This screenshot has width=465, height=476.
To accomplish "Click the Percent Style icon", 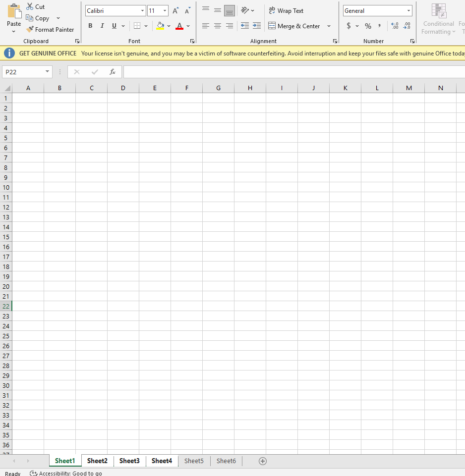I will [368, 26].
